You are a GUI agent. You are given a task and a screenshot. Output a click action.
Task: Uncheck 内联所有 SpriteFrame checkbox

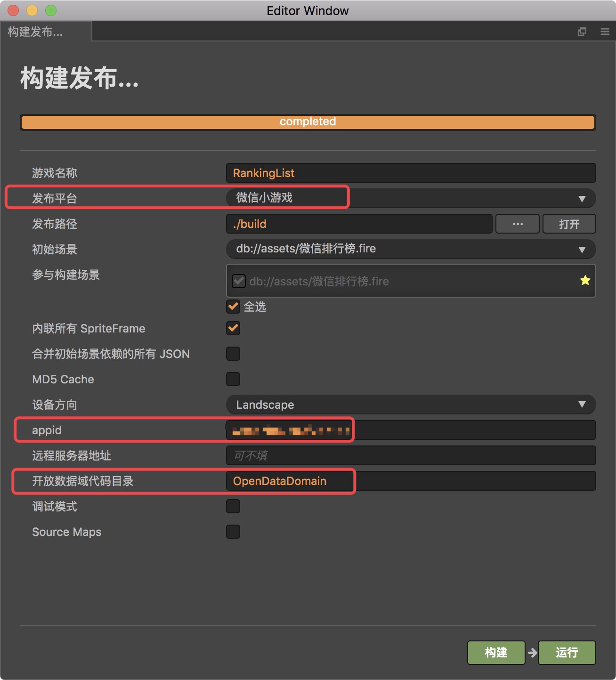233,328
